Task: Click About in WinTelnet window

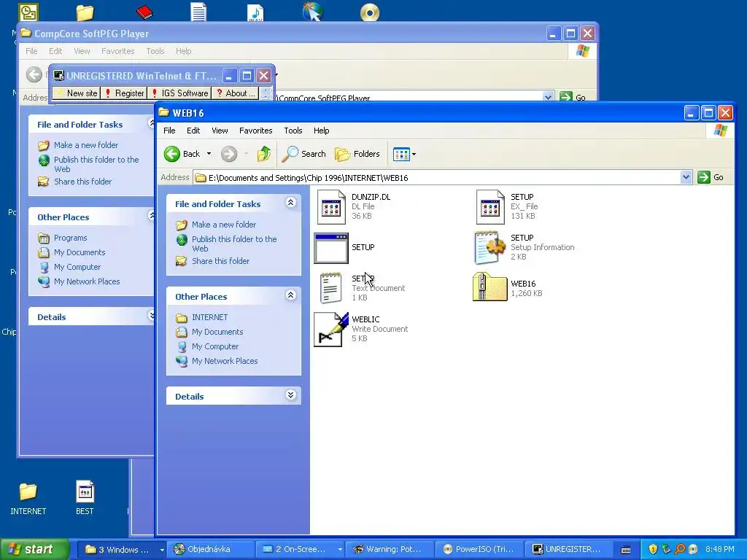Action: (x=236, y=93)
